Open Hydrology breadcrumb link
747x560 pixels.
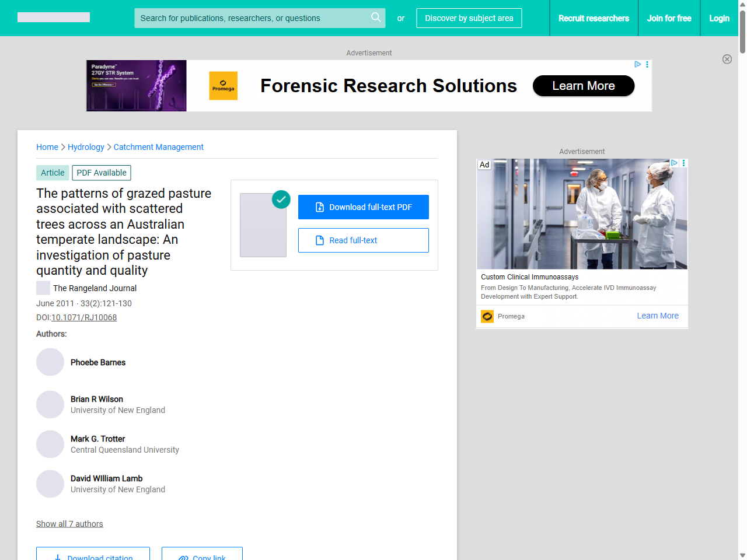pyautogui.click(x=86, y=147)
